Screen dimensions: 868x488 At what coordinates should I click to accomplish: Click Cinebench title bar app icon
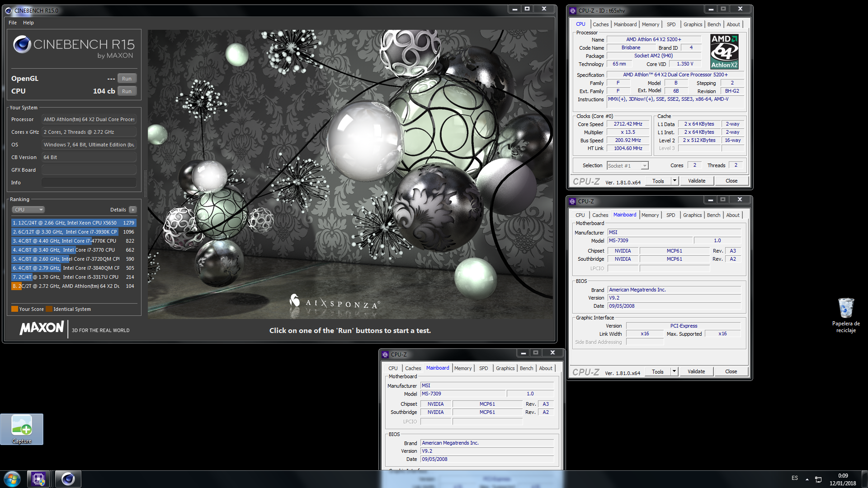(8, 10)
